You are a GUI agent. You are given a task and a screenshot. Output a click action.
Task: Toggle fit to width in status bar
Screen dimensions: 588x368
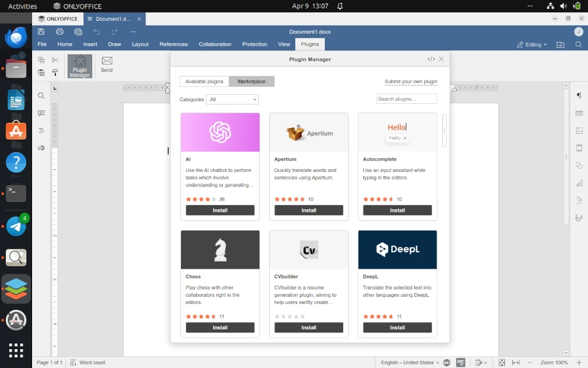pos(515,362)
